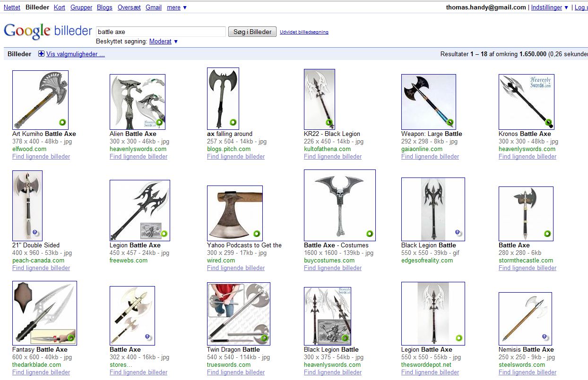Open the Nemisis Battle Axe thumbnail
This screenshot has height=380, width=588.
coord(525,319)
